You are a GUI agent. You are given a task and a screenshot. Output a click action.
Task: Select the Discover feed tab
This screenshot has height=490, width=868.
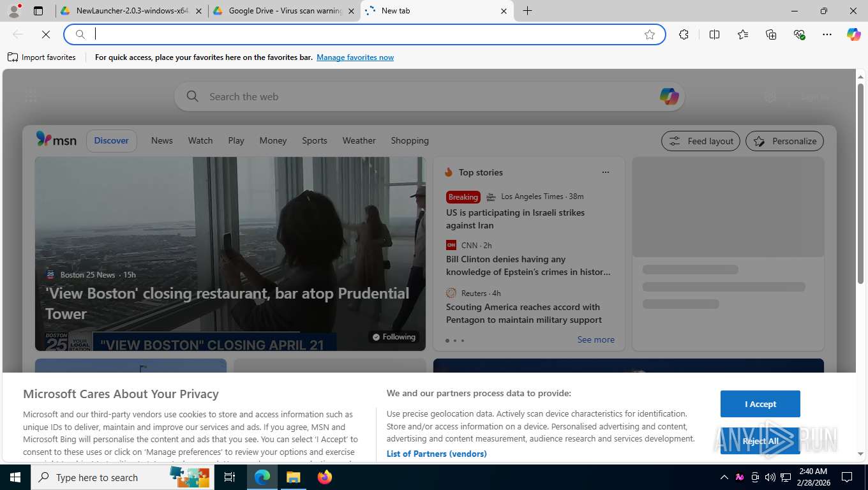(x=111, y=140)
